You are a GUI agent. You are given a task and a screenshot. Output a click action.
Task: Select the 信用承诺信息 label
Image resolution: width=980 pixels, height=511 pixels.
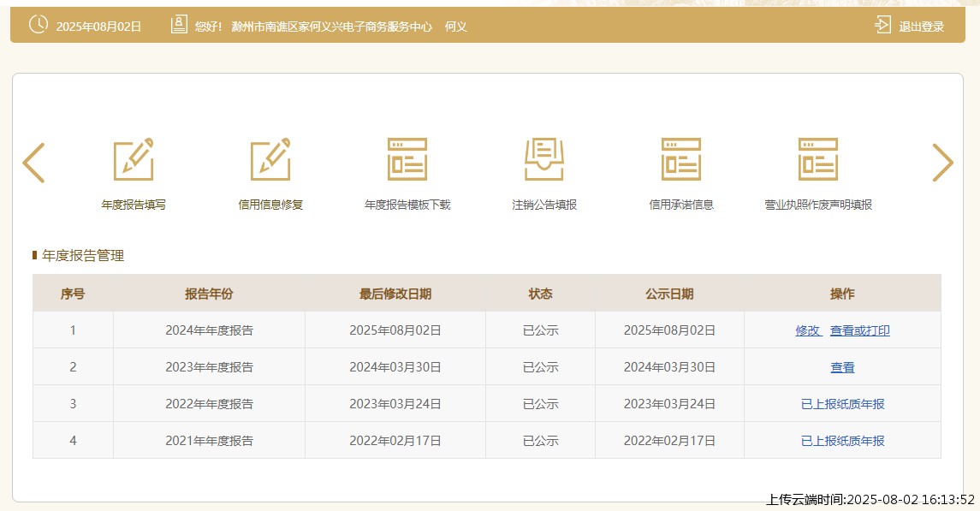(681, 205)
